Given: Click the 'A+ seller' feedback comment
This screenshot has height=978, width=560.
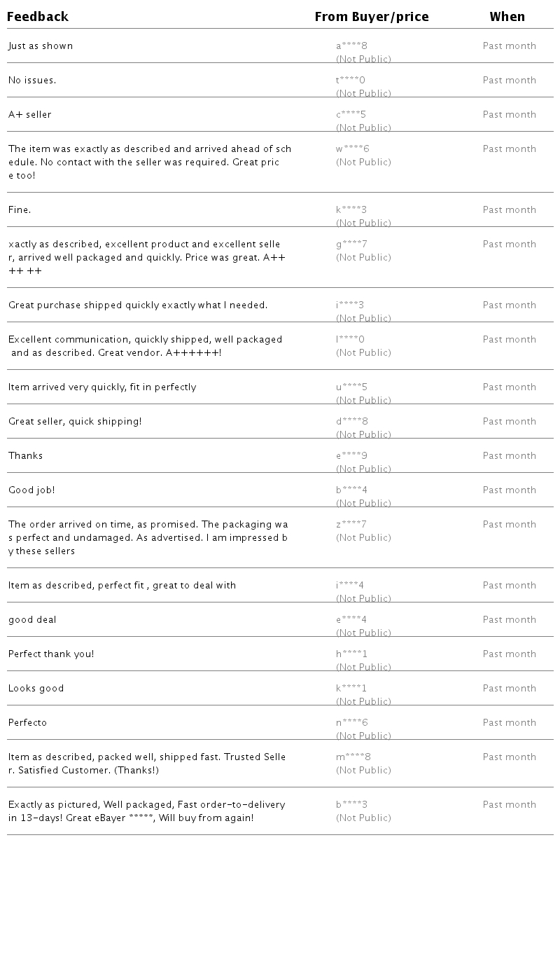Looking at the screenshot, I should pyautogui.click(x=30, y=115).
